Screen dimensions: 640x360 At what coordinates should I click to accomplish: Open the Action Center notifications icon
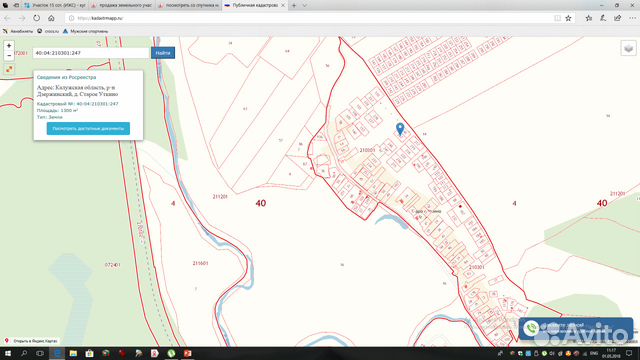[x=629, y=353]
